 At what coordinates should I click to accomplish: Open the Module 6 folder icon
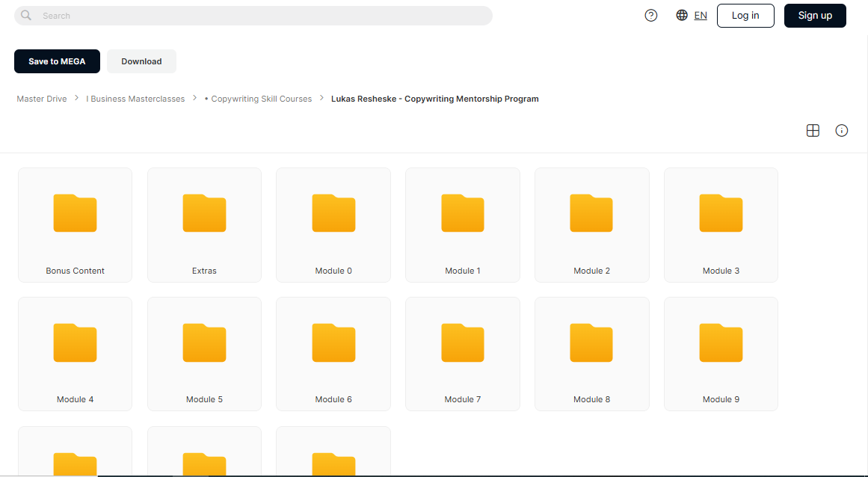point(333,342)
